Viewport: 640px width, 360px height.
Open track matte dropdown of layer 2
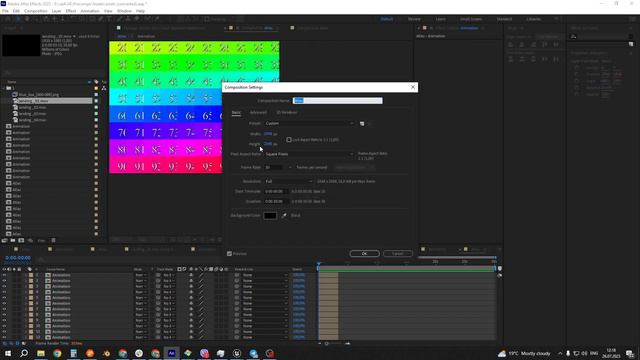(169, 281)
